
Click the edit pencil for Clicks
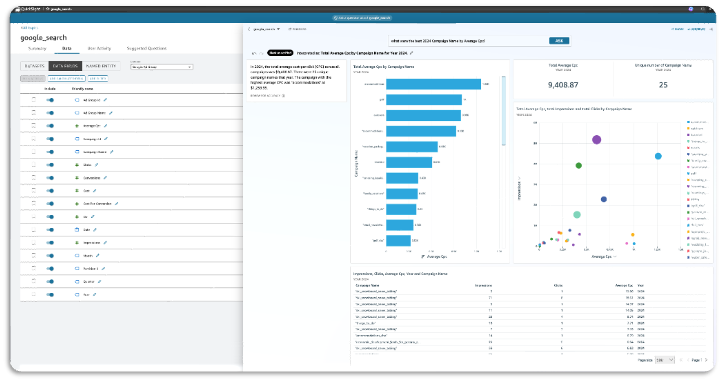click(x=97, y=165)
